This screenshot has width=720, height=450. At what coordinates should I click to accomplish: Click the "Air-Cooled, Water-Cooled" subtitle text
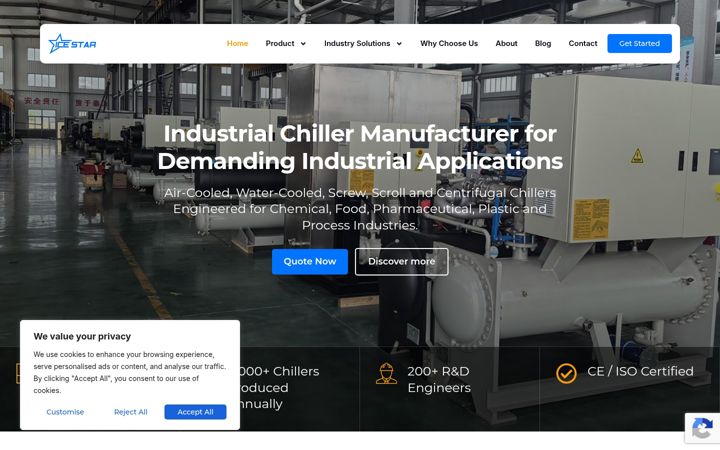coord(360,209)
